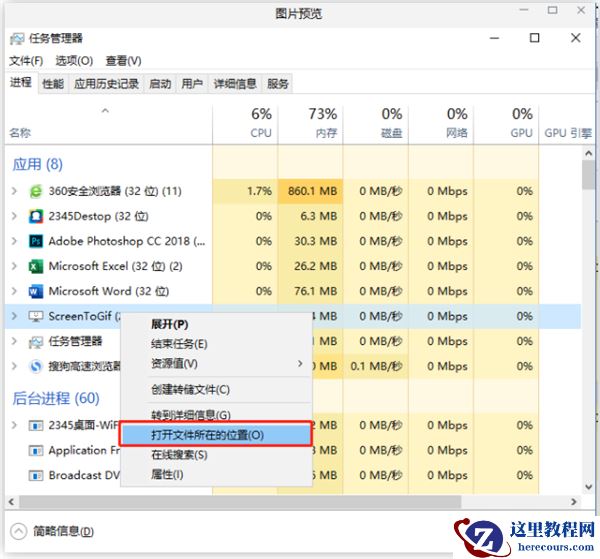Expand the ScreenToGif process group
The height and width of the screenshot is (559, 600).
tap(14, 316)
